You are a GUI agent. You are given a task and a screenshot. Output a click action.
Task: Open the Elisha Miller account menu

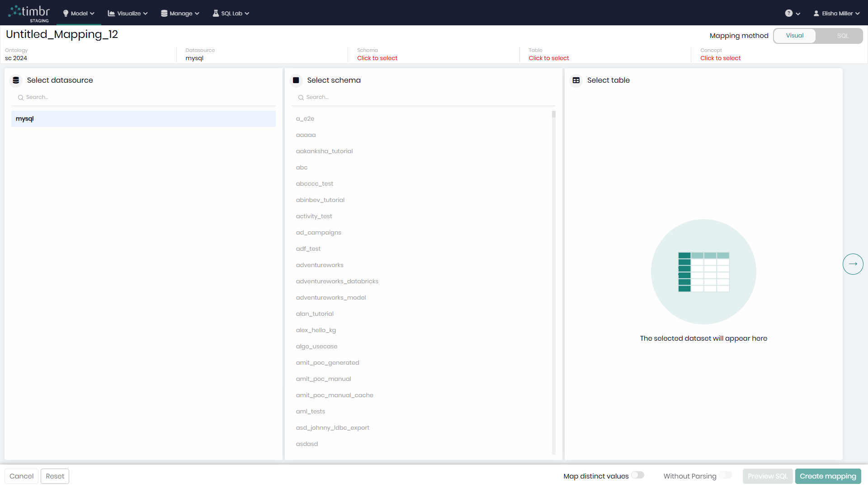point(836,13)
